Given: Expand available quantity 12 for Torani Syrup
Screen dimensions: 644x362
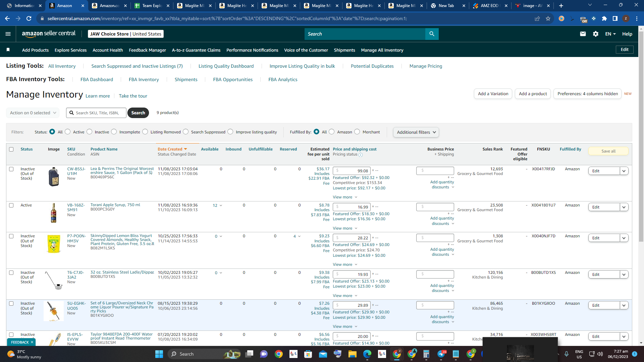Looking at the screenshot, I should [217, 205].
